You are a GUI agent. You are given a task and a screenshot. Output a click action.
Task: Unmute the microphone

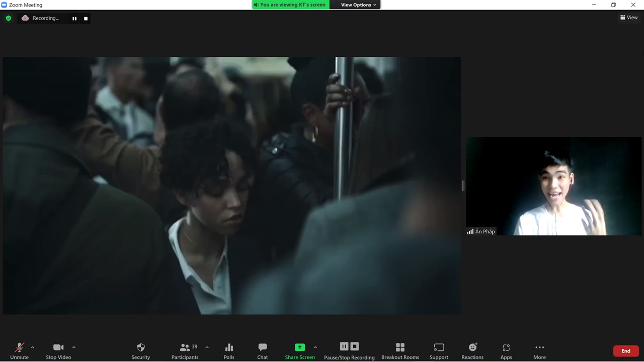pyautogui.click(x=19, y=350)
